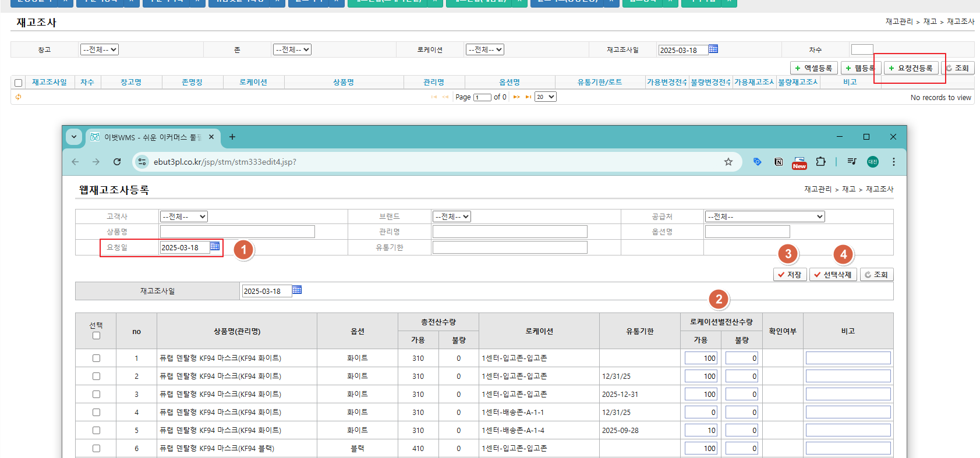The image size is (980, 458).
Task: Go to next page in grid pager
Action: (x=516, y=97)
